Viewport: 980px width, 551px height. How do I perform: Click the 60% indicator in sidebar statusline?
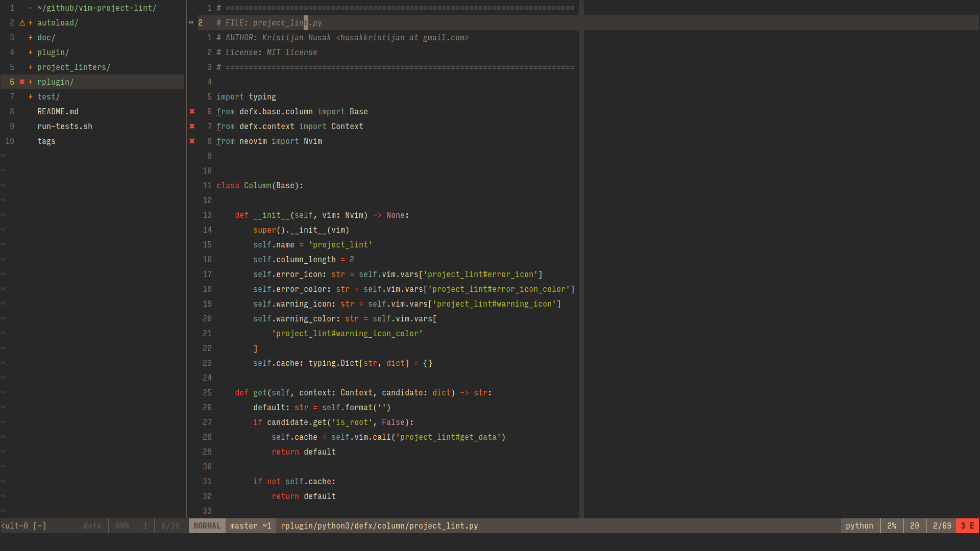[x=122, y=526]
